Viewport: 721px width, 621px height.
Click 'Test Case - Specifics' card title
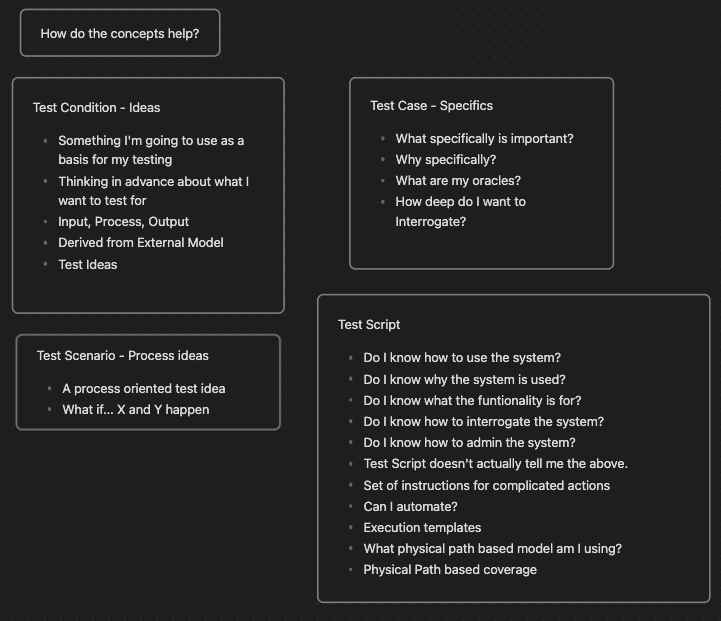pyautogui.click(x=431, y=106)
